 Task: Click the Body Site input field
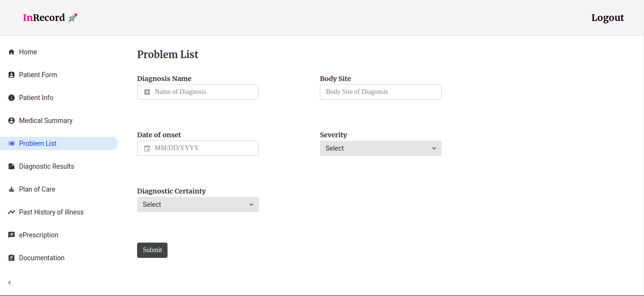coord(381,92)
